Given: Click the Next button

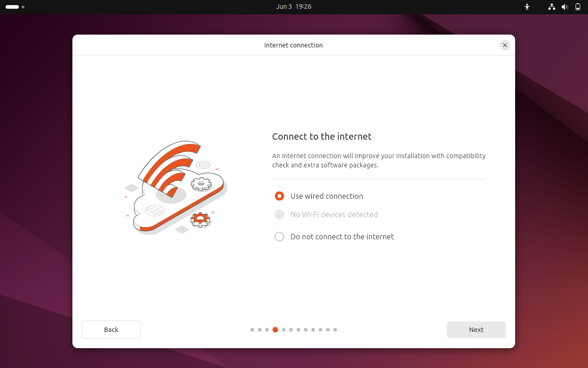Looking at the screenshot, I should click(476, 330).
